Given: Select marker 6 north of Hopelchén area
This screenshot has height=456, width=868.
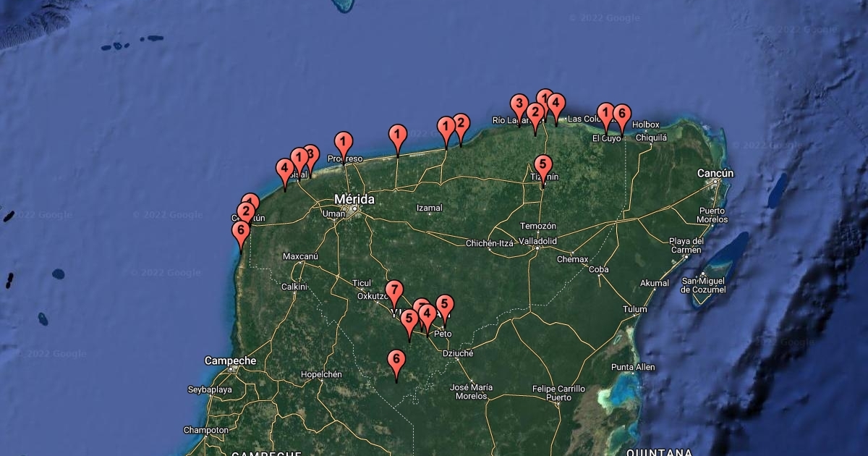Looking at the screenshot, I should [396, 360].
